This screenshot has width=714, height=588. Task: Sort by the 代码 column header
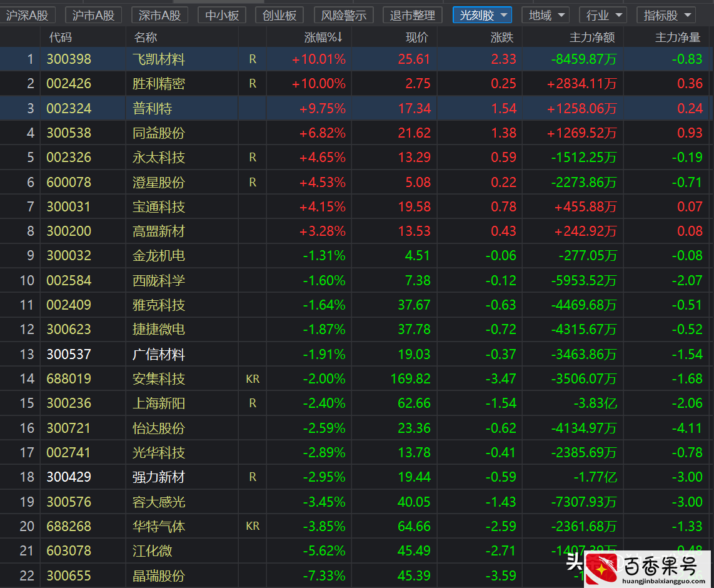(61, 37)
